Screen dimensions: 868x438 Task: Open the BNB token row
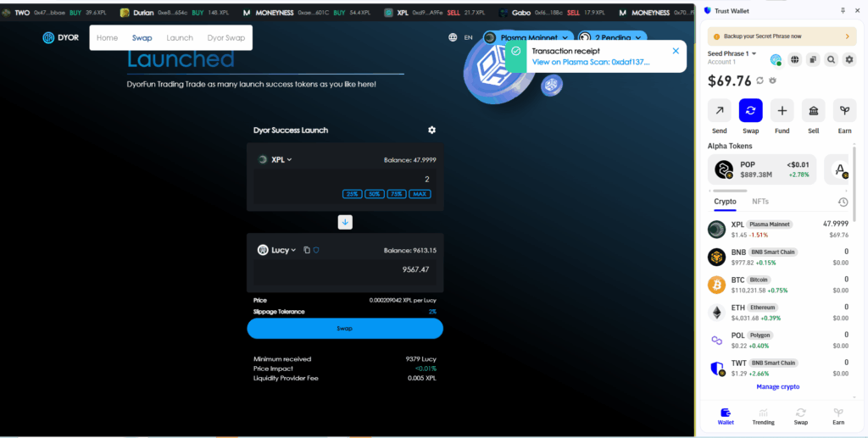[778, 258]
